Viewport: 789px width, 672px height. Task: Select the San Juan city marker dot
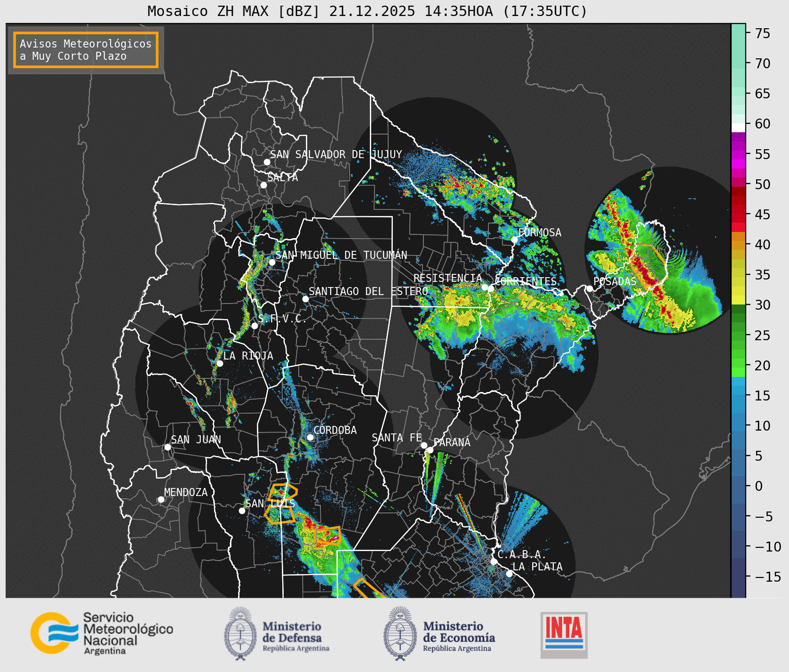tap(167, 447)
